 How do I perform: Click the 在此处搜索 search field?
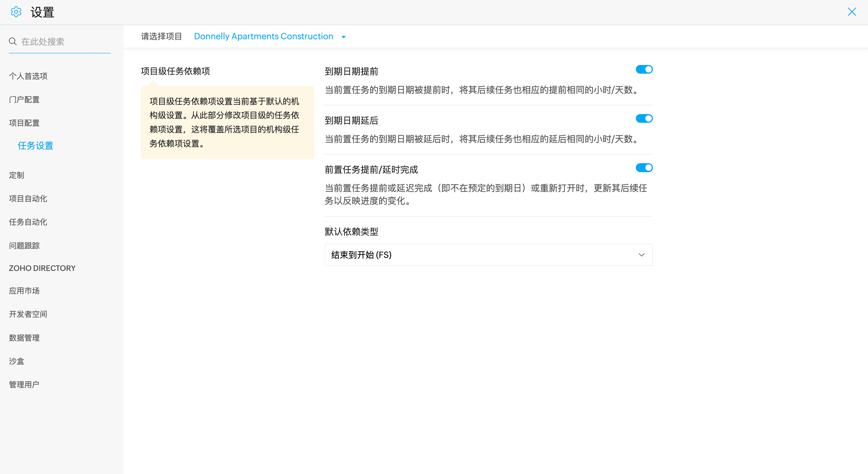tap(64, 42)
